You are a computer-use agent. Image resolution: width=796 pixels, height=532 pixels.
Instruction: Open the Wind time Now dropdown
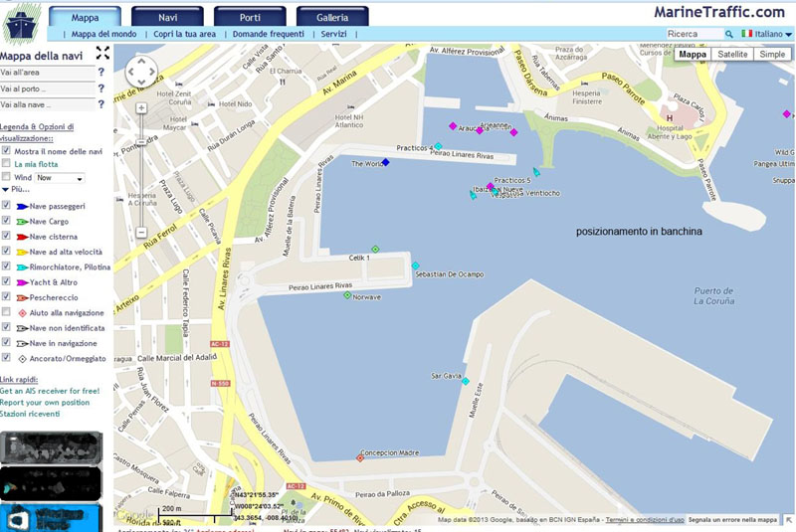(x=60, y=178)
